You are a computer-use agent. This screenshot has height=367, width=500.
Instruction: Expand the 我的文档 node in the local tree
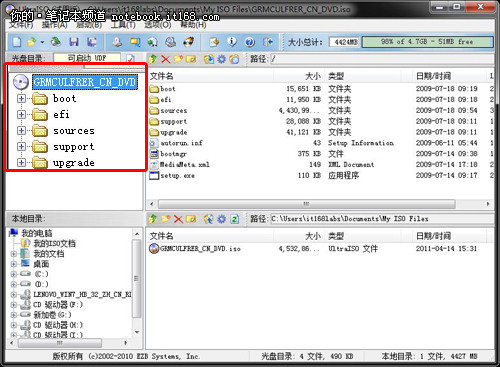[14, 254]
